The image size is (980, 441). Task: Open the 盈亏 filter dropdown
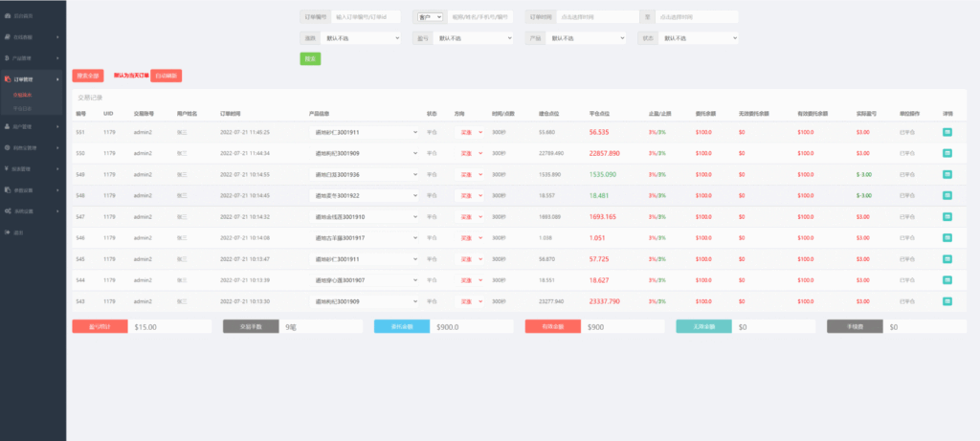pos(473,38)
